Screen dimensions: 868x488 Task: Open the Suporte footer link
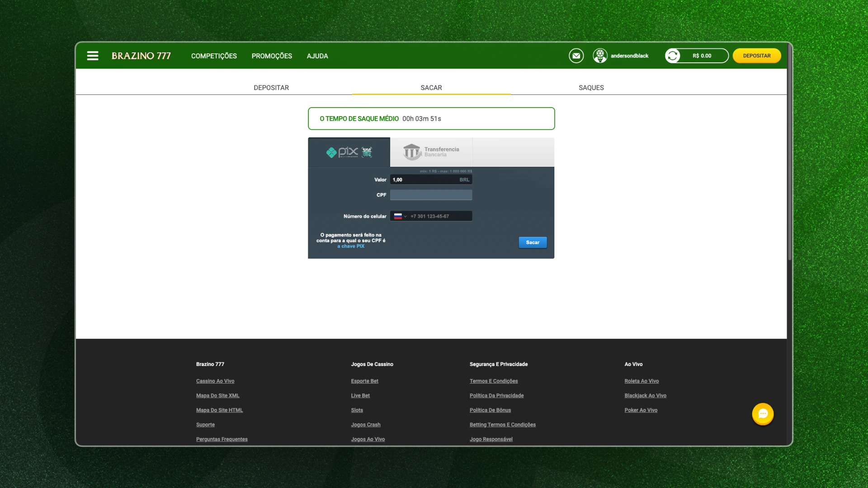(x=205, y=425)
